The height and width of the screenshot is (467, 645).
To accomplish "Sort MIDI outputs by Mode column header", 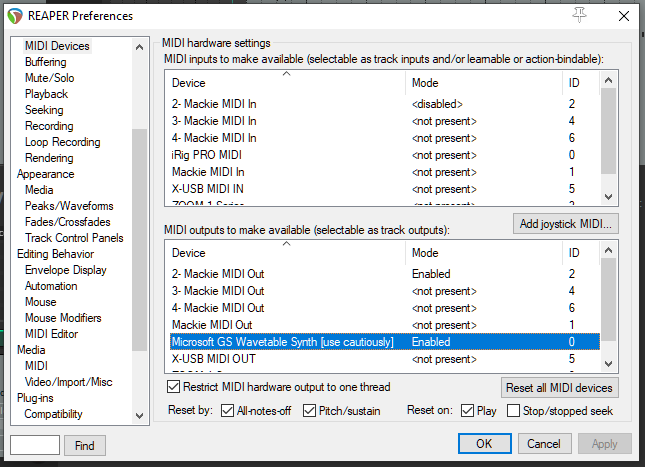I will point(484,253).
